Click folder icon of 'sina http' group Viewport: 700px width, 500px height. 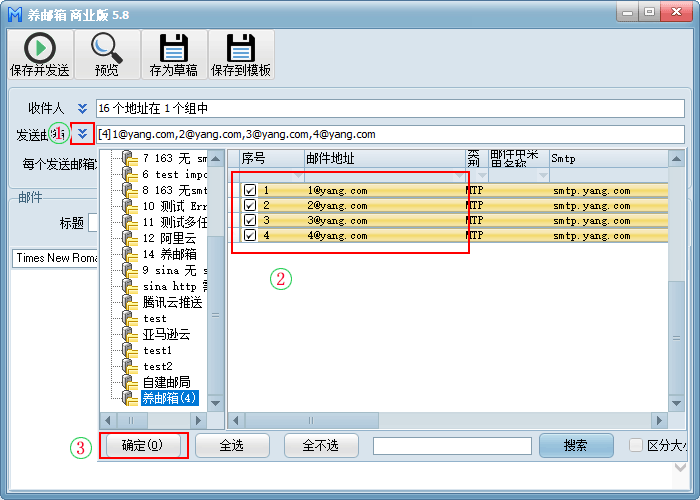click(x=130, y=287)
